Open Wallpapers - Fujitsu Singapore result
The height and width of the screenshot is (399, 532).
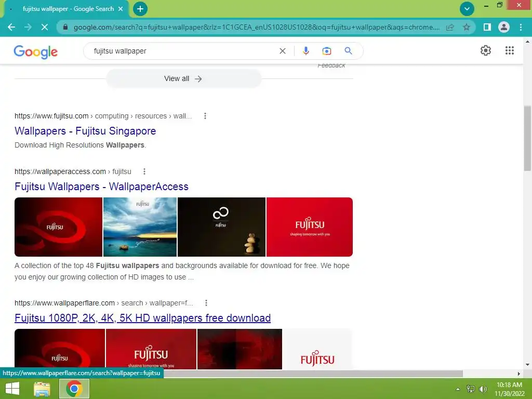[x=85, y=131]
